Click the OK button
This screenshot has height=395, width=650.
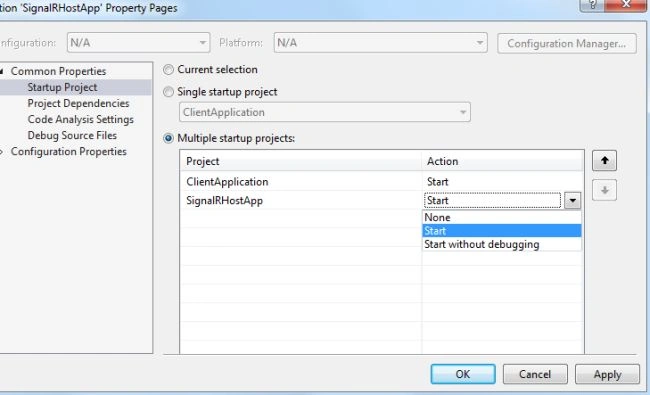tap(463, 374)
